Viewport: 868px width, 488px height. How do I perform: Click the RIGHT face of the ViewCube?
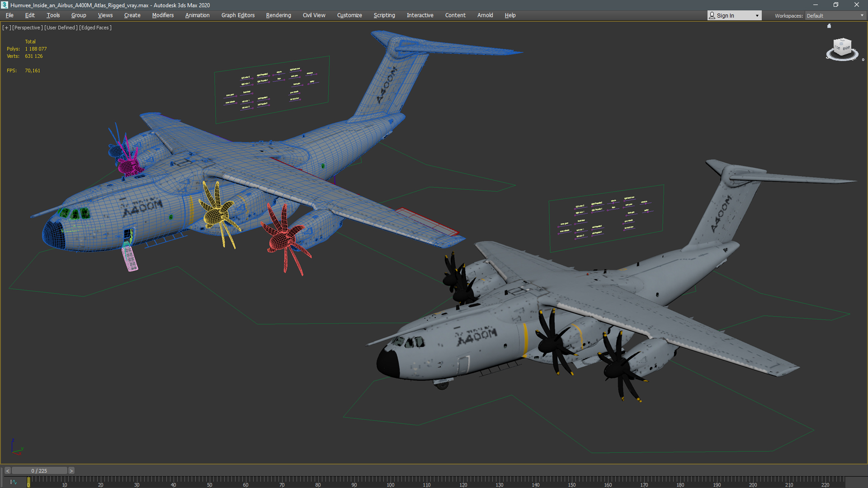(846, 48)
